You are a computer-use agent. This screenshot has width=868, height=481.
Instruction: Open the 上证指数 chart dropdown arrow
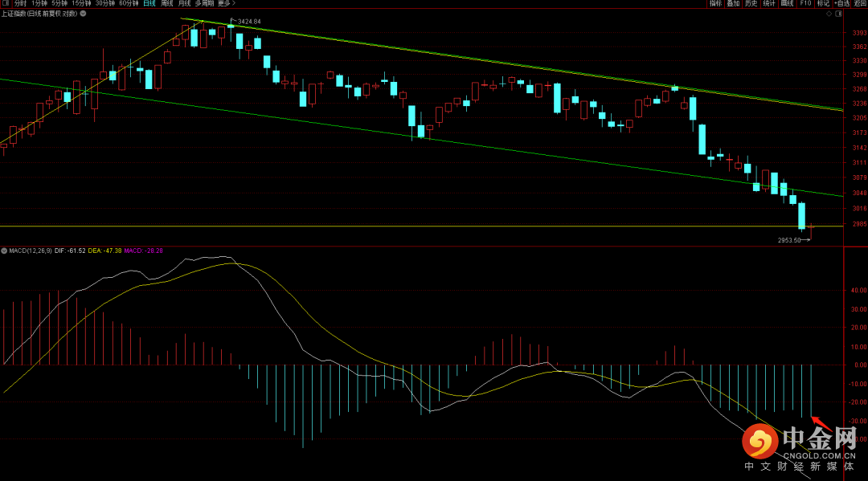pyautogui.click(x=83, y=14)
